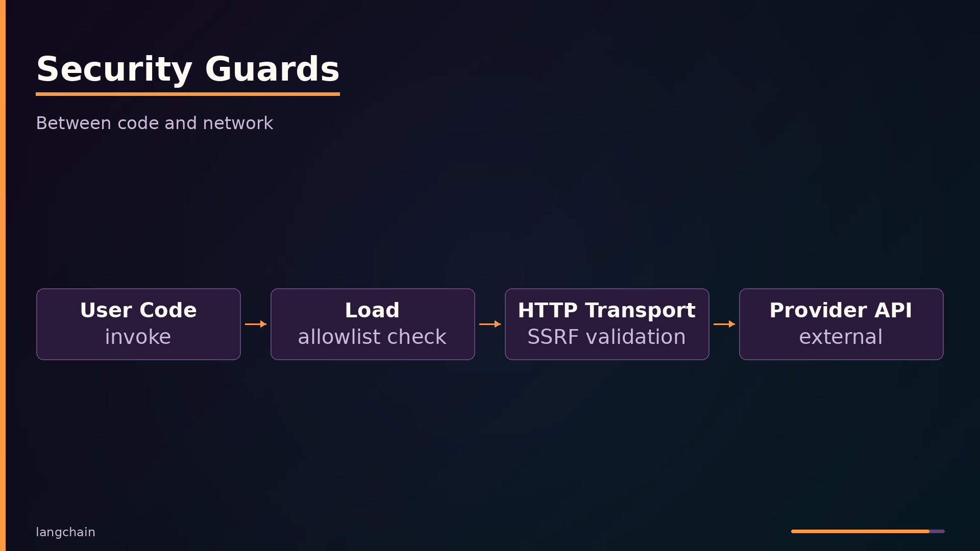Viewport: 980px width, 551px height.
Task: Click the allowlist check text
Action: [x=372, y=337]
